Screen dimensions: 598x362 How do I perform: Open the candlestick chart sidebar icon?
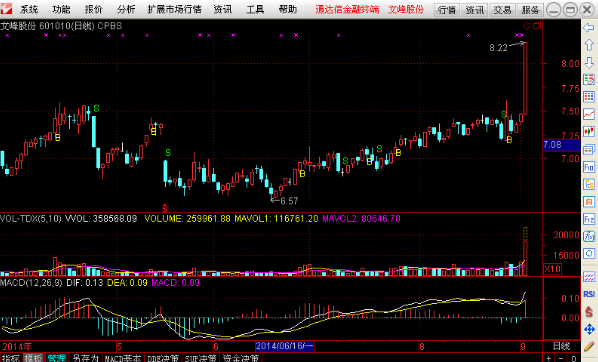click(589, 132)
